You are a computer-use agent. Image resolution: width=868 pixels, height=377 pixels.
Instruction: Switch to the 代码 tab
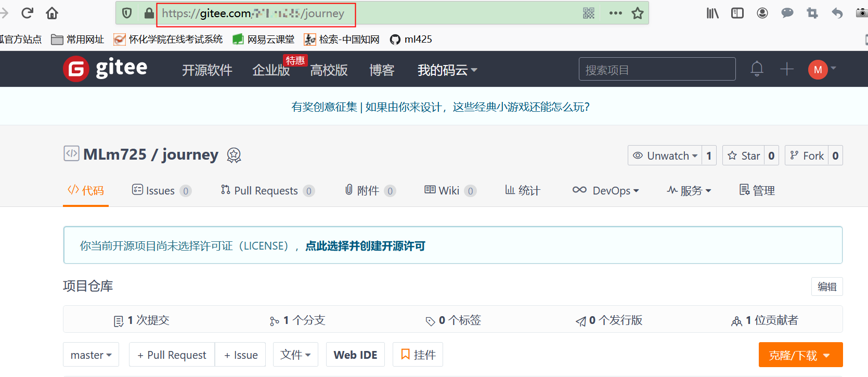(86, 191)
